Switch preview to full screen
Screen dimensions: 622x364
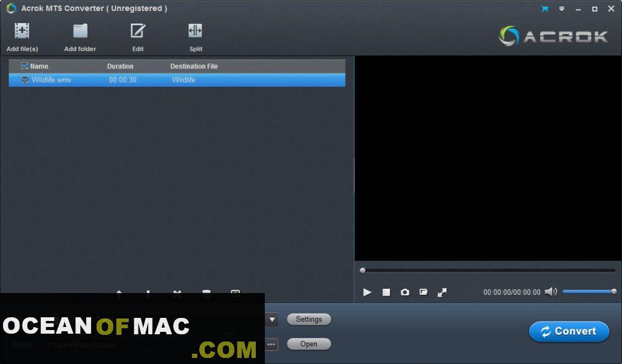pos(442,292)
